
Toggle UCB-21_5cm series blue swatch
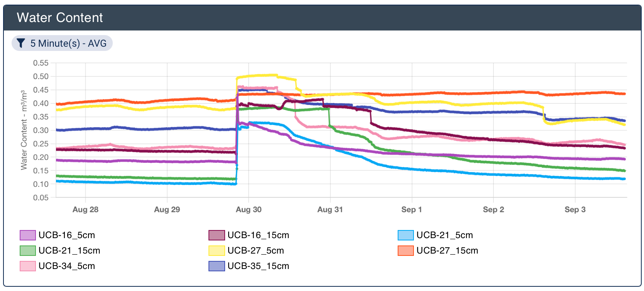(x=405, y=235)
